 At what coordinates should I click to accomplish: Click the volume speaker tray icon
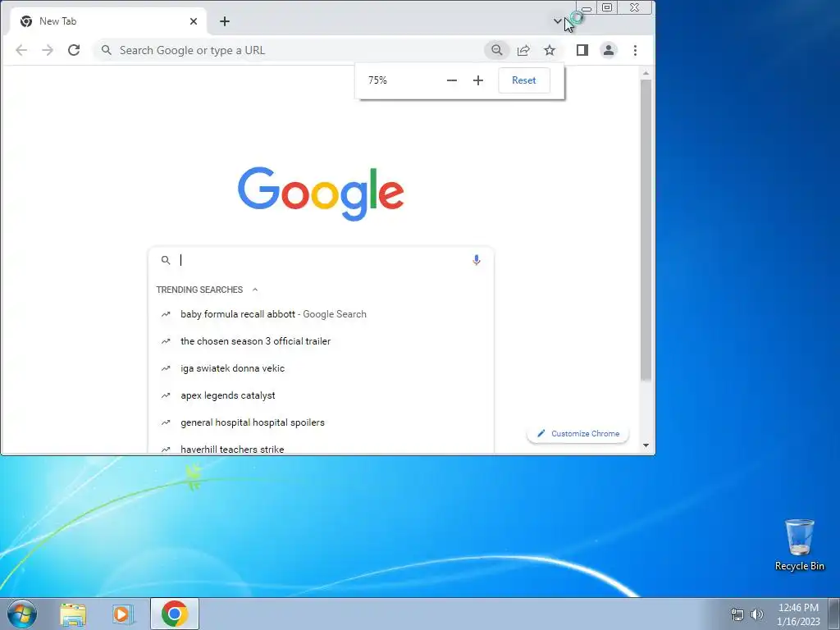756,614
